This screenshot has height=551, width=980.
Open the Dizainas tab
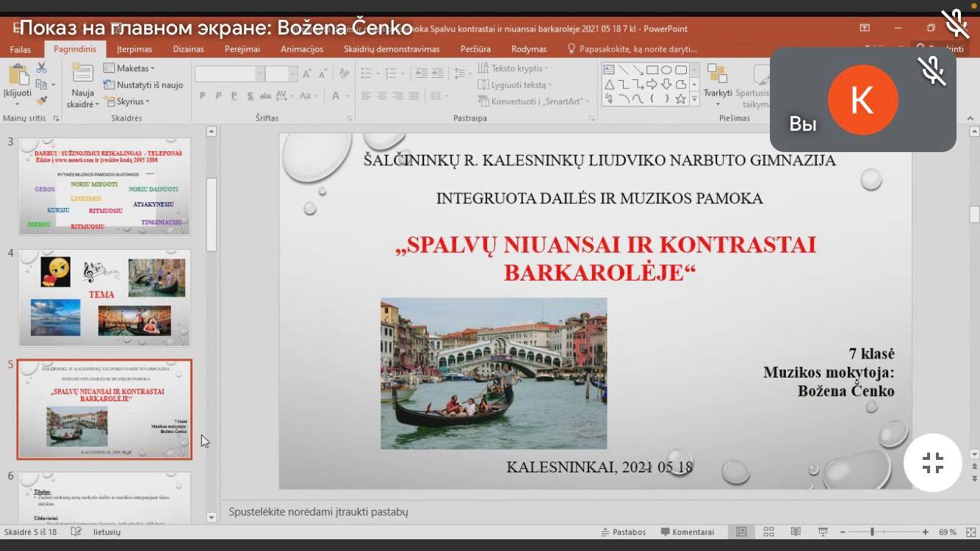(x=188, y=49)
